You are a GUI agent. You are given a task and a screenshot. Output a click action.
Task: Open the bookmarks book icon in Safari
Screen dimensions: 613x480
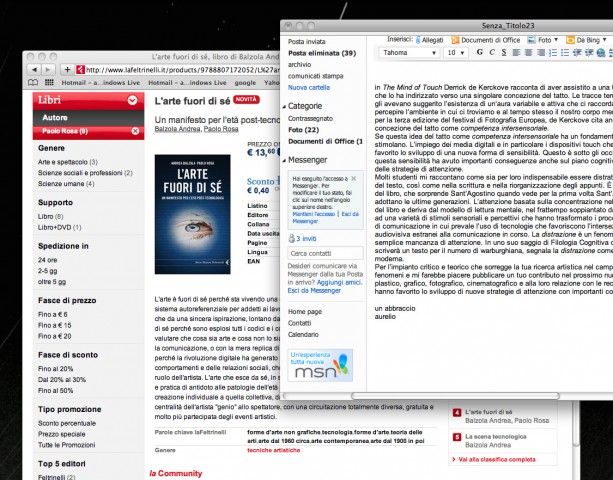tap(33, 82)
